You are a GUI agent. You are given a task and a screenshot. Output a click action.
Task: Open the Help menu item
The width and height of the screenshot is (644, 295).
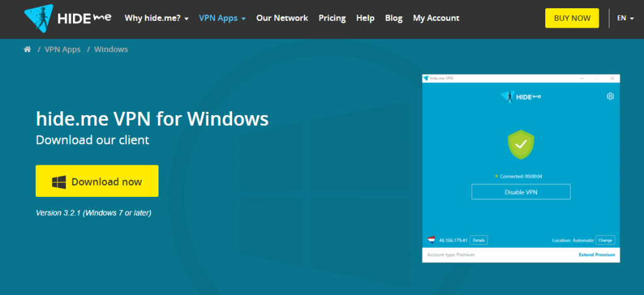click(365, 18)
